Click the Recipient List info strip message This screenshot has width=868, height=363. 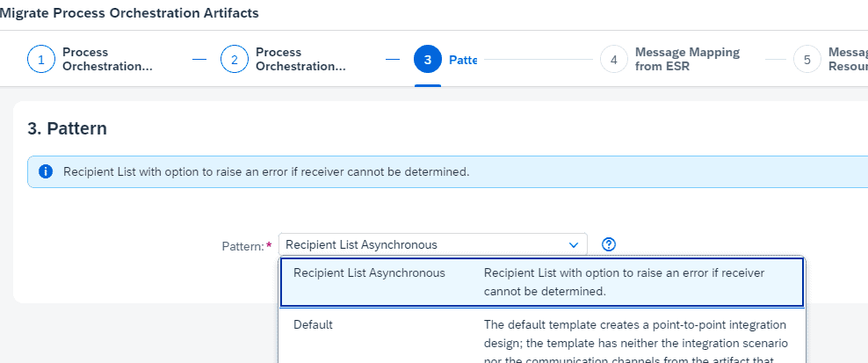click(x=266, y=171)
